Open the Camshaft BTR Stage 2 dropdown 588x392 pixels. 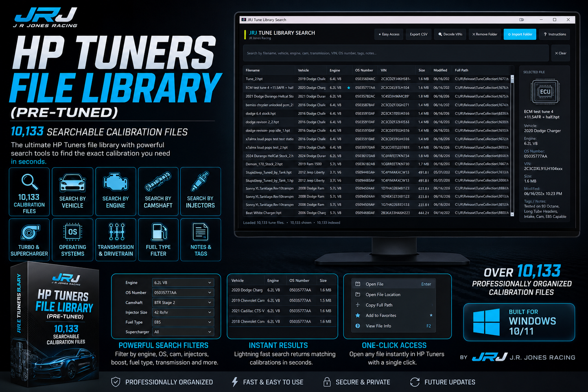[x=183, y=302]
